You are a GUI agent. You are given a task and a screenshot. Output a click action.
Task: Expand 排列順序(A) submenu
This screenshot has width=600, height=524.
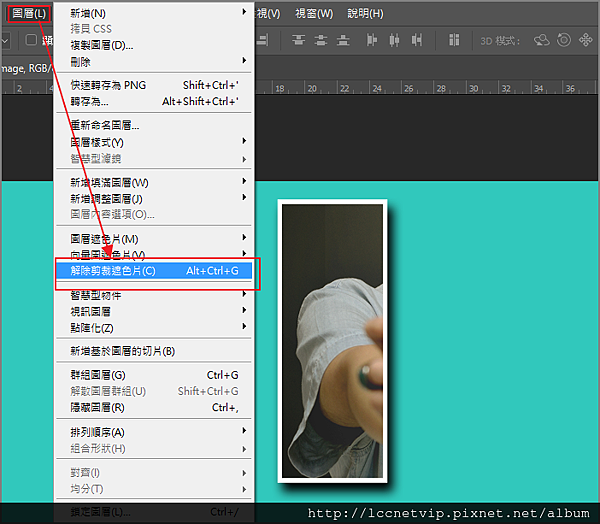click(x=153, y=432)
